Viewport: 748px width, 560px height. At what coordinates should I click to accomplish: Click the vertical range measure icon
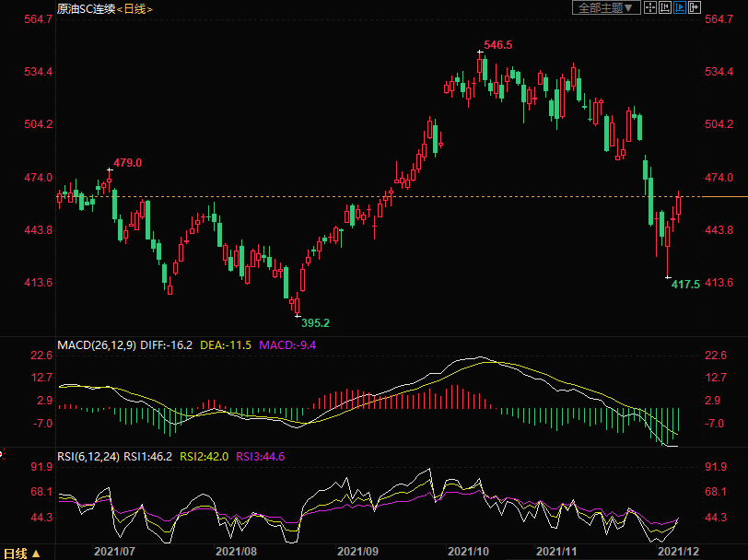664,7
